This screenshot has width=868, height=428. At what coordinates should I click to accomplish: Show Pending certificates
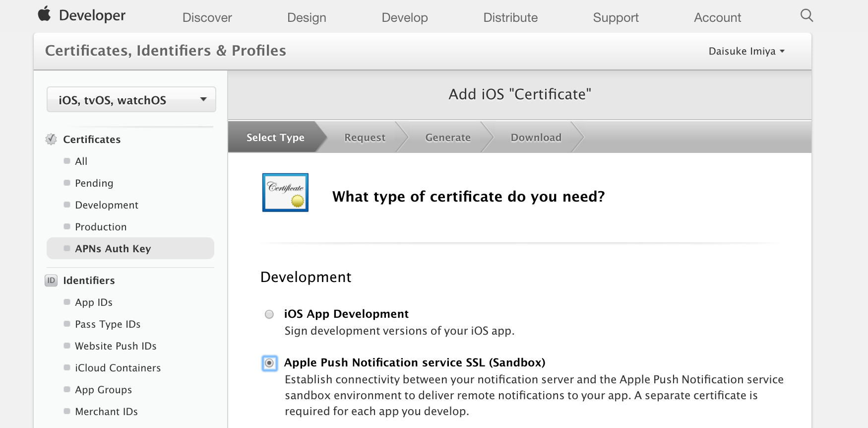click(x=94, y=183)
